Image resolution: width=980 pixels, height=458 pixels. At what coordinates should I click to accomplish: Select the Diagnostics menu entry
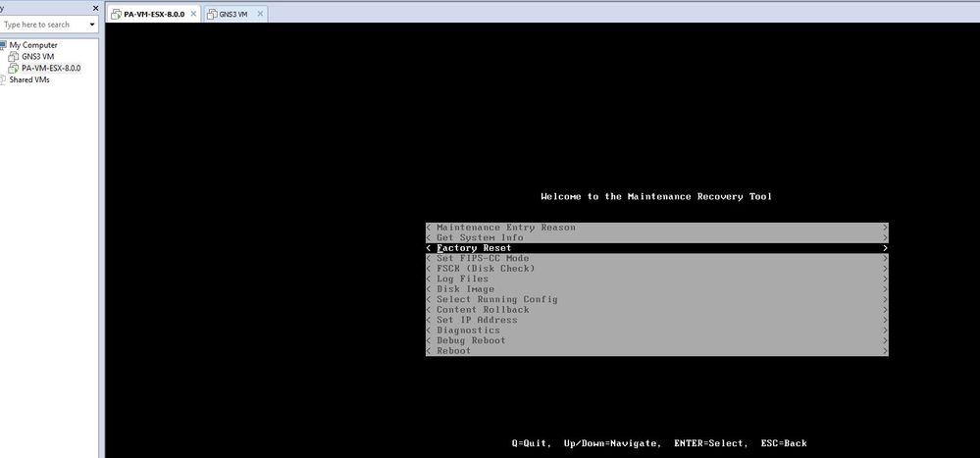coord(657,330)
